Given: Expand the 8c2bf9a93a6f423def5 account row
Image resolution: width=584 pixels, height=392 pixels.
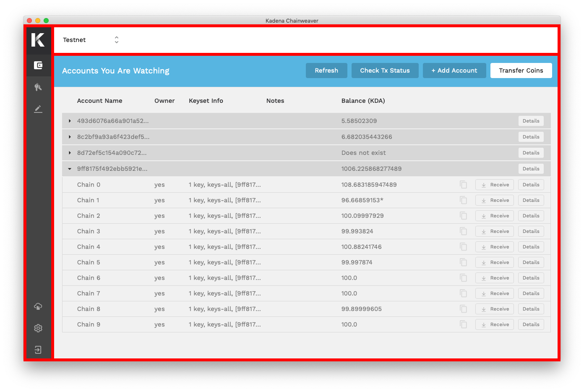Looking at the screenshot, I should point(70,137).
